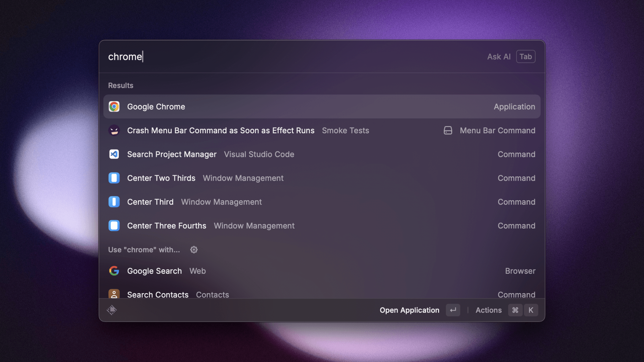Click the Return key icon beside Open Application
644x362 pixels.
coord(453,310)
